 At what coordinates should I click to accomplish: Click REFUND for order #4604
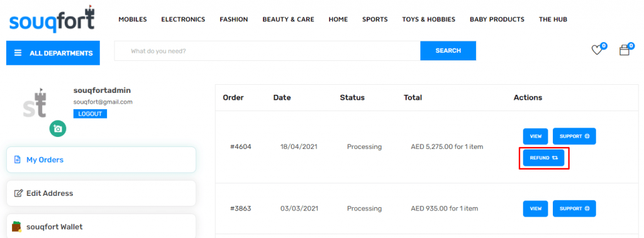pos(543,158)
